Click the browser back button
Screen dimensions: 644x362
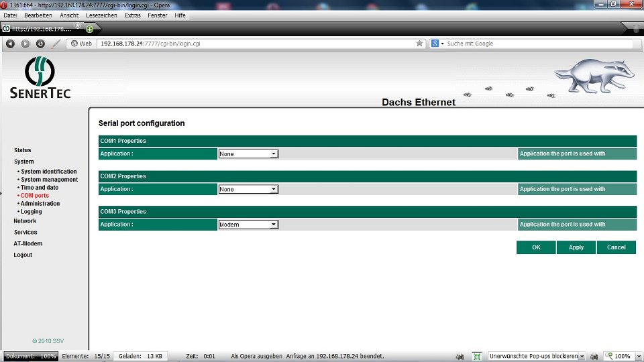point(10,44)
